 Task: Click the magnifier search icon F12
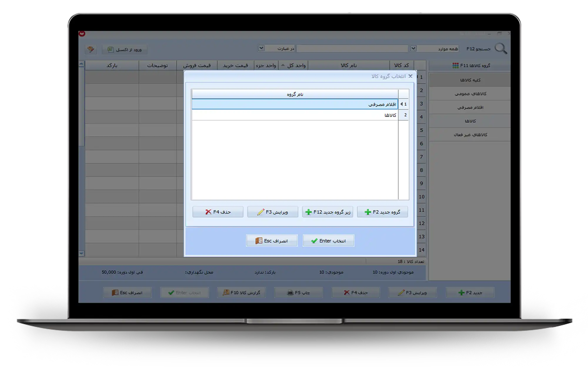coord(501,49)
